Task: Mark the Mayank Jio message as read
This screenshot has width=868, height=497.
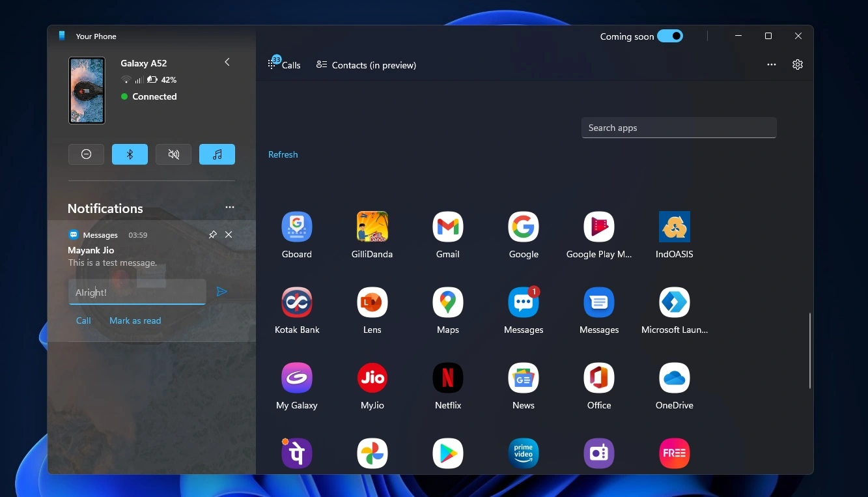Action: click(x=135, y=320)
